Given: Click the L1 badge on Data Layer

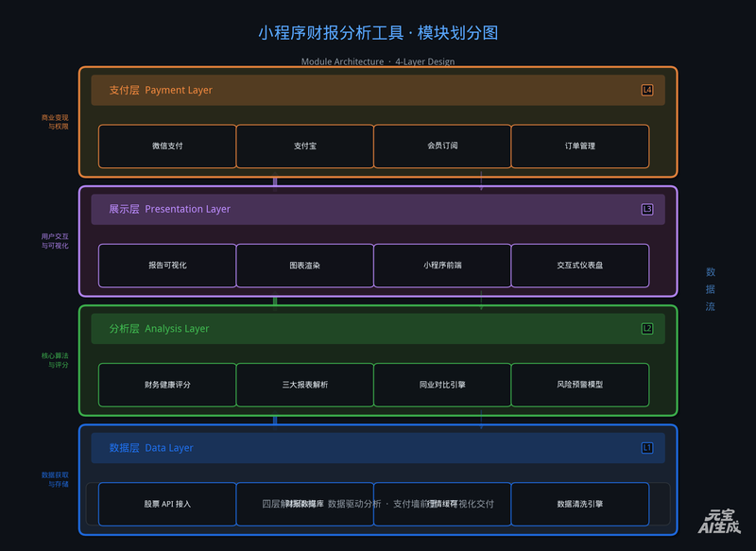Looking at the screenshot, I should [647, 448].
